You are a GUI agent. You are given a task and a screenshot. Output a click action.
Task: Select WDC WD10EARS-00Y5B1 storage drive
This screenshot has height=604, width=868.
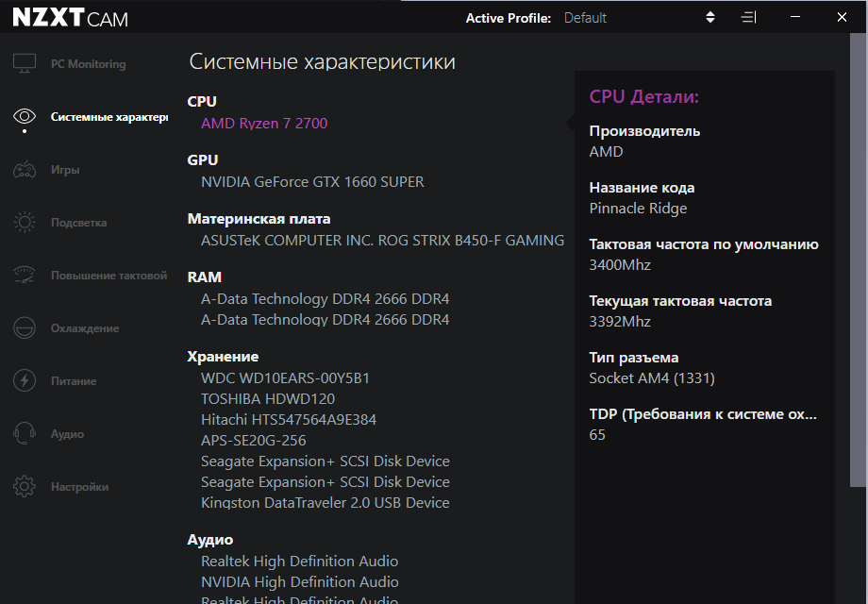point(285,378)
